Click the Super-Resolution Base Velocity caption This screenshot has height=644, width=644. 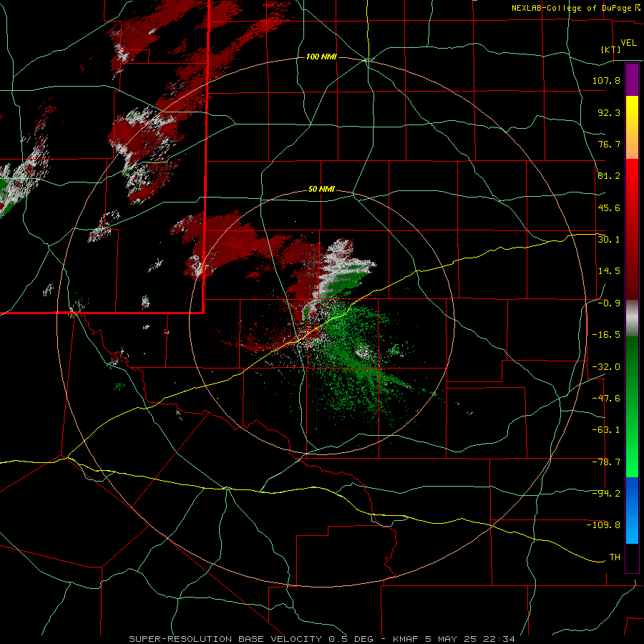coord(321,639)
